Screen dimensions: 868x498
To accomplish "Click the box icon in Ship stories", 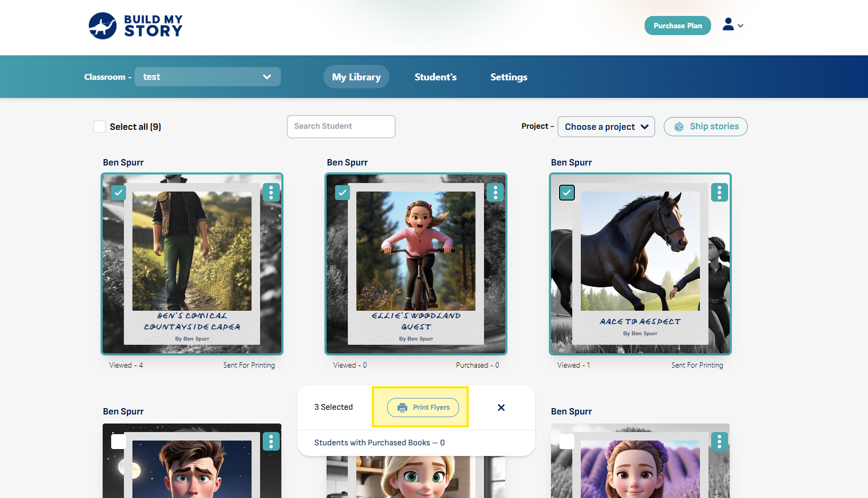I will (x=679, y=127).
